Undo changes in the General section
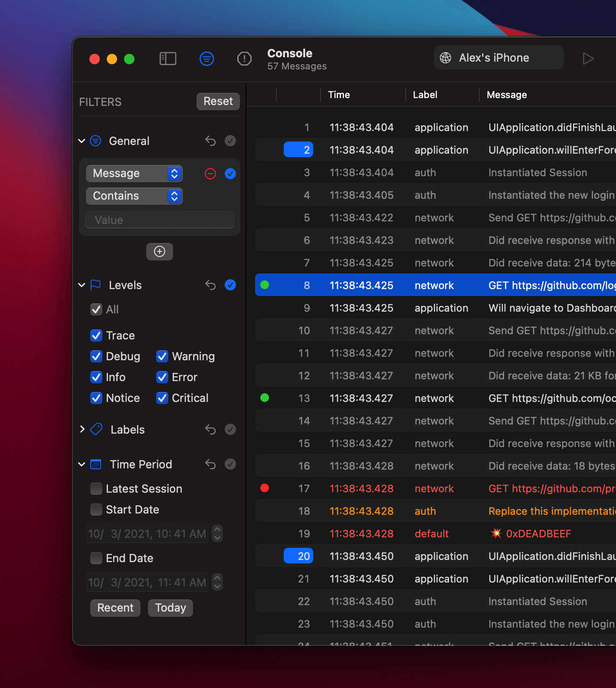 pos(210,141)
